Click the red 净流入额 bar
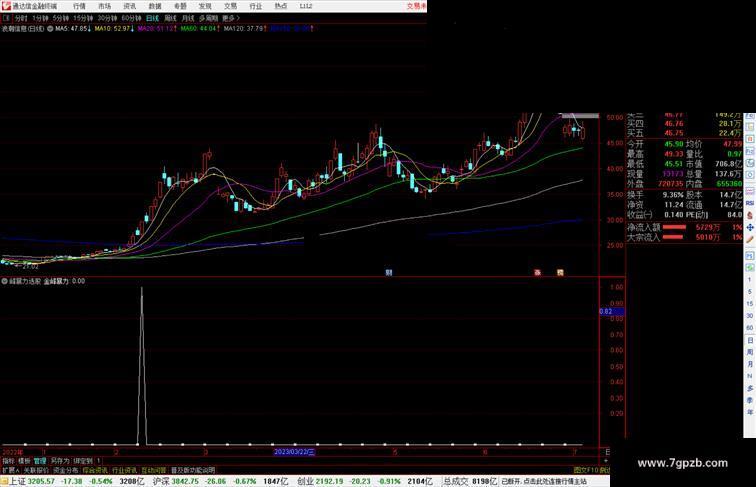The width and height of the screenshot is (756, 487). pyautogui.click(x=674, y=227)
